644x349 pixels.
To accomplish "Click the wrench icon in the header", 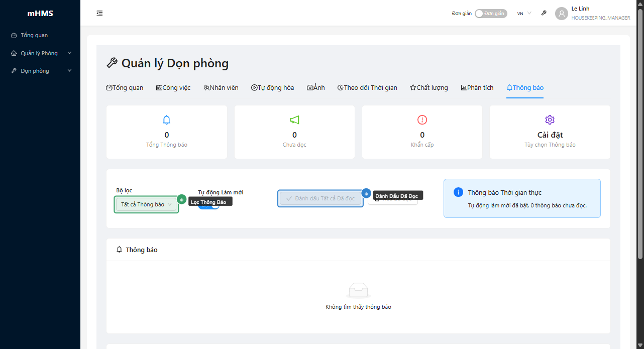I will [544, 14].
